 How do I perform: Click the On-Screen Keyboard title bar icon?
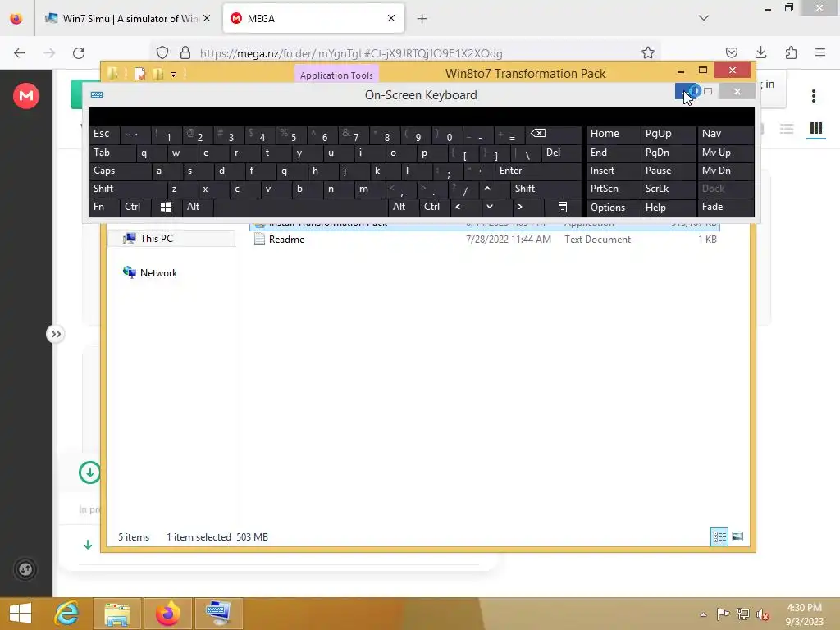[x=97, y=95]
